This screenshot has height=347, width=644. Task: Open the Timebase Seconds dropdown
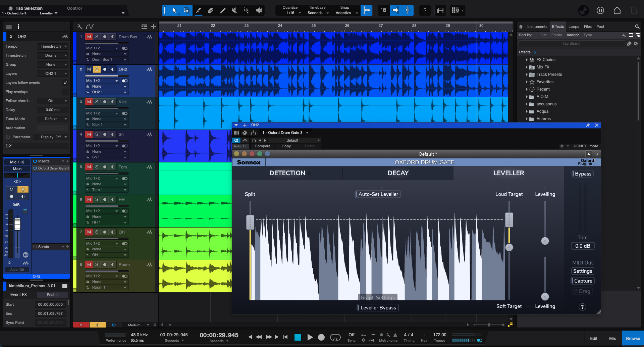[x=318, y=13]
